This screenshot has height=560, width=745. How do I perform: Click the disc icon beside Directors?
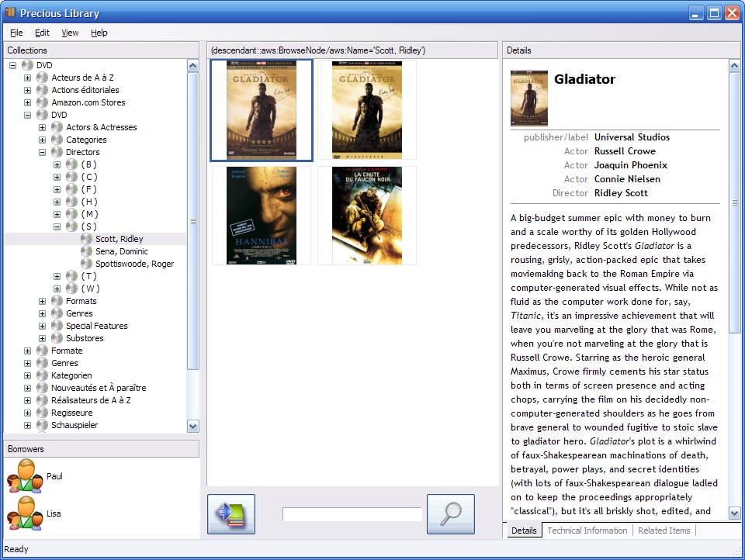[x=57, y=152]
